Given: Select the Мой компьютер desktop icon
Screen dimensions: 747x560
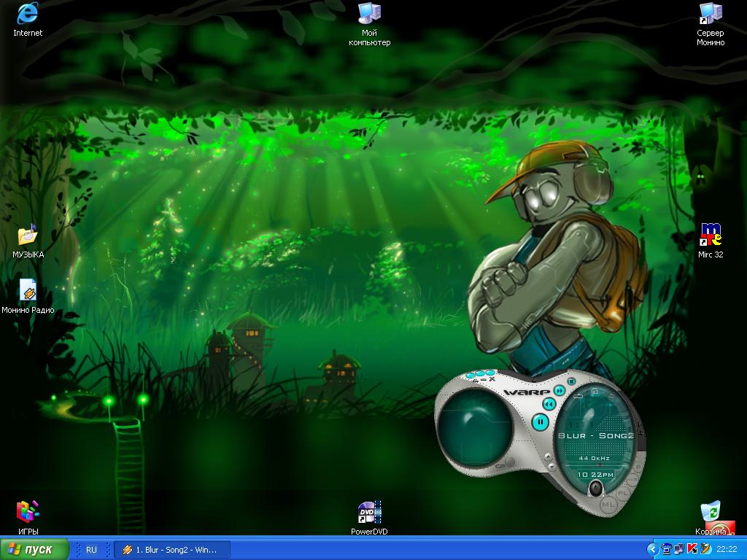Looking at the screenshot, I should pyautogui.click(x=369, y=24).
